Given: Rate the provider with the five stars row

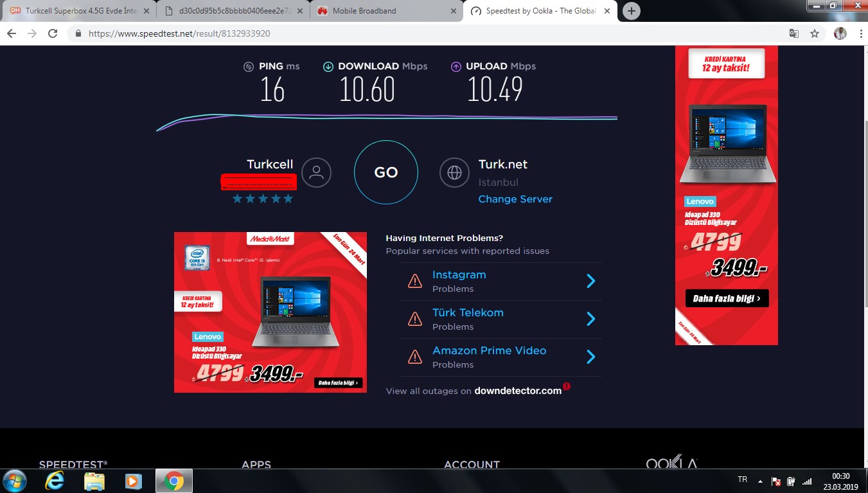Looking at the screenshot, I should (x=263, y=199).
